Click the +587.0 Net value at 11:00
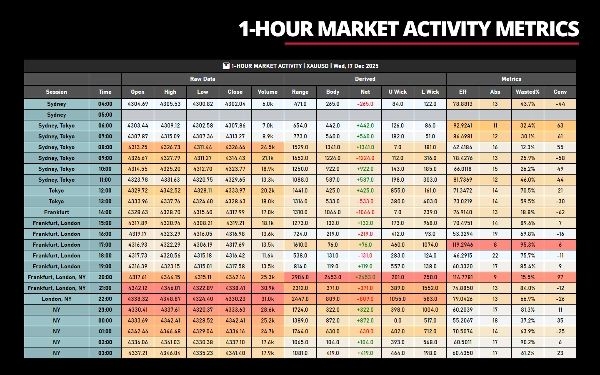Screen dimensions: 600x375 click(365, 180)
